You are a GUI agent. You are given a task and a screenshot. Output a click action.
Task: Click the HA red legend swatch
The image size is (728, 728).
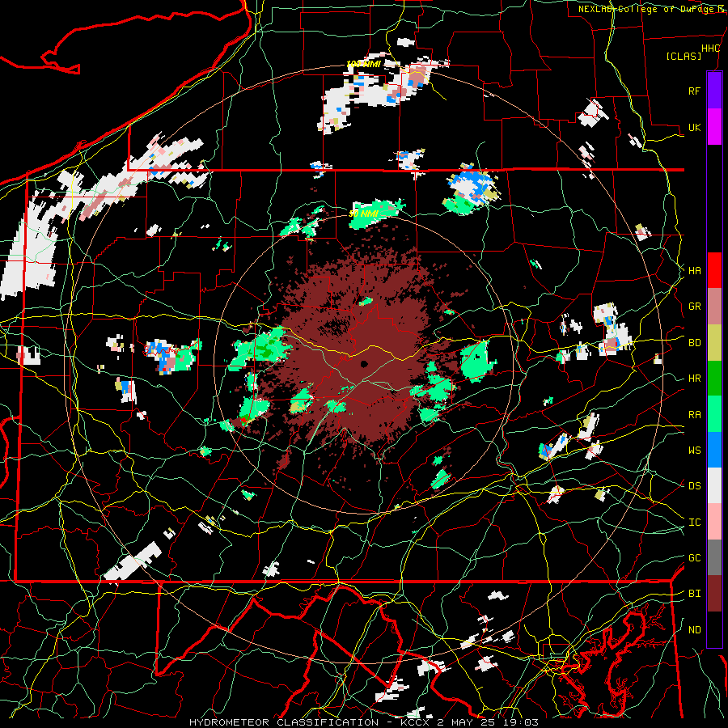(x=714, y=270)
